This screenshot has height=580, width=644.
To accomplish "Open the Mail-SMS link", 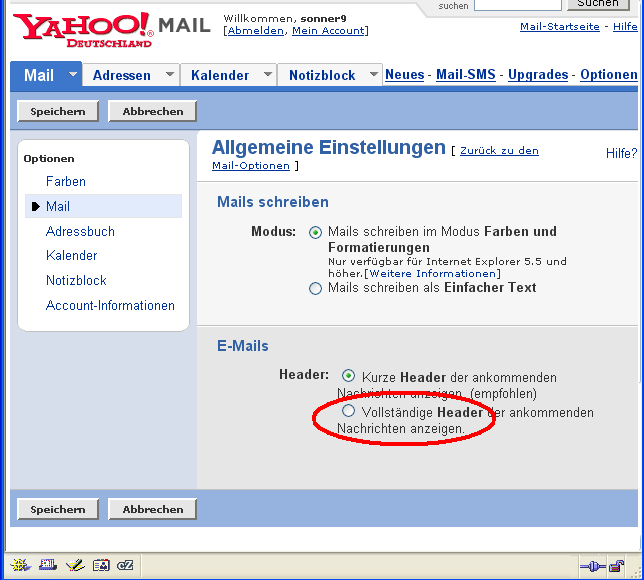I will point(466,75).
